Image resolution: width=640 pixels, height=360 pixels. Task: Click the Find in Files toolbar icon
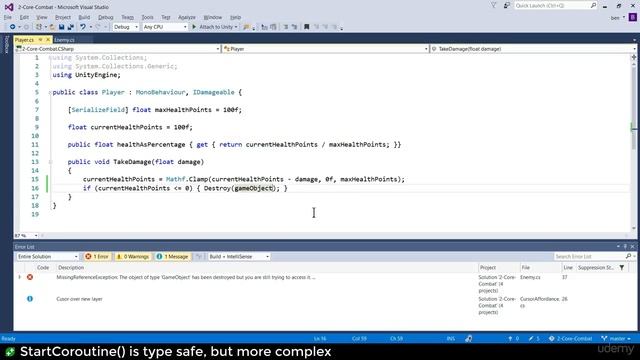point(246,27)
